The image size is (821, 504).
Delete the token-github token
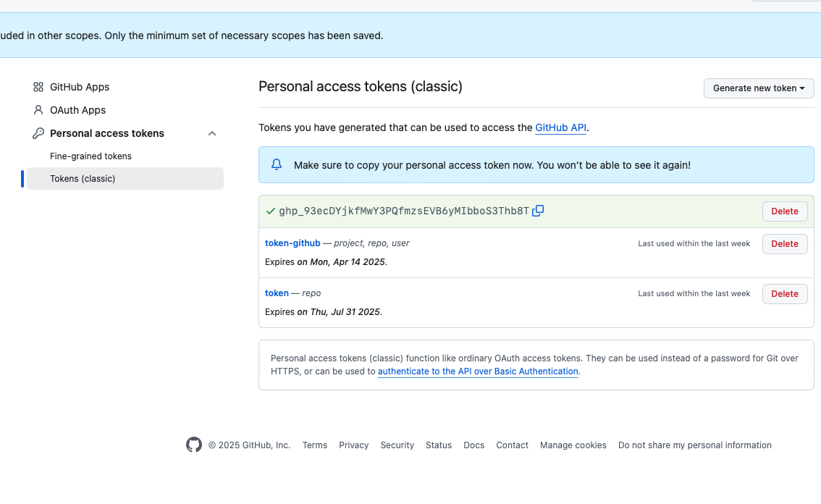(784, 244)
